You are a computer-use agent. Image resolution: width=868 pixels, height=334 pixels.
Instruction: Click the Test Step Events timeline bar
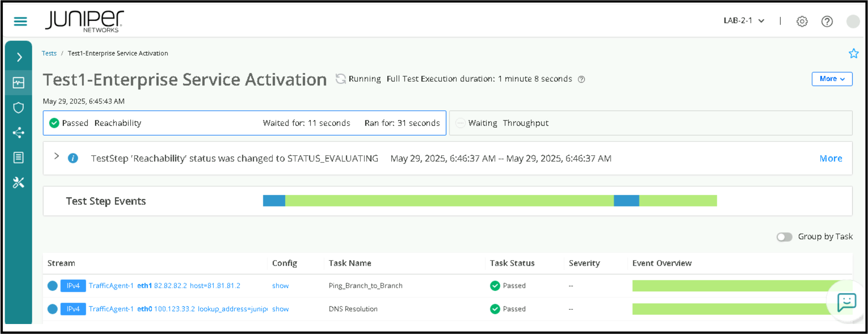tap(489, 201)
